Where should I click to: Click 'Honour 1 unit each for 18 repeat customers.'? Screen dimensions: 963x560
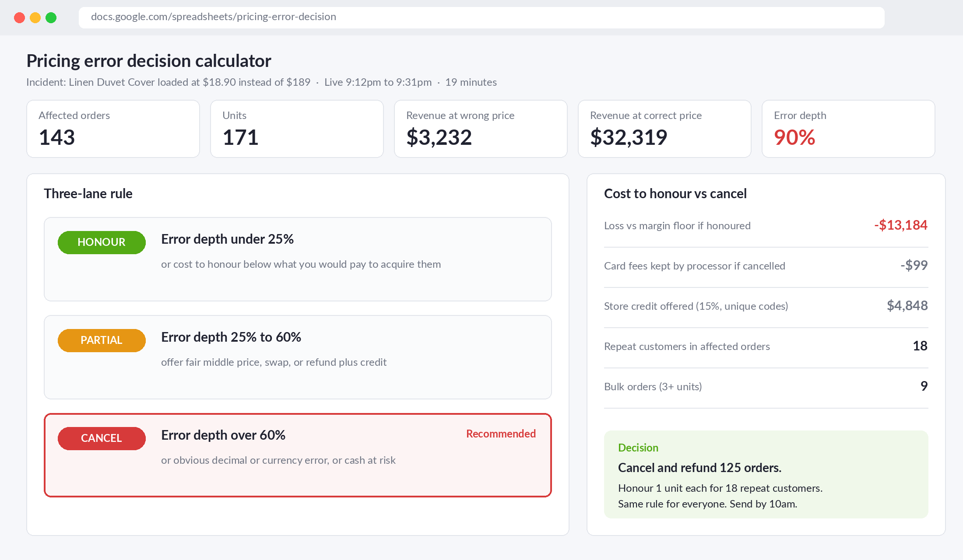pos(720,488)
